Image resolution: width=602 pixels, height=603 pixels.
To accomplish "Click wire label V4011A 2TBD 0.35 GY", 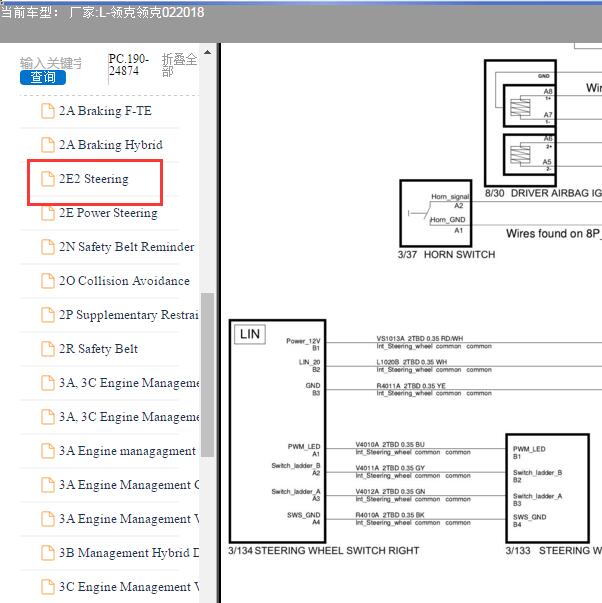I will [390, 468].
